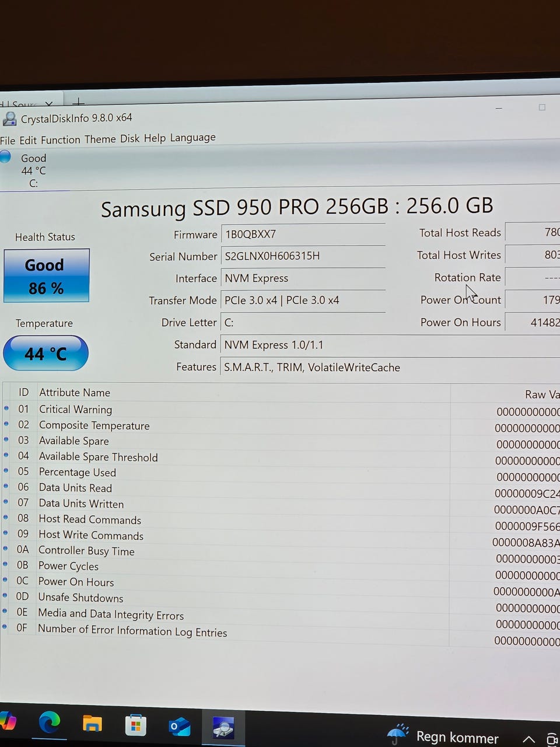Click the Drive Letter field C:
Screen dimensions: 560x747
[x=303, y=323]
